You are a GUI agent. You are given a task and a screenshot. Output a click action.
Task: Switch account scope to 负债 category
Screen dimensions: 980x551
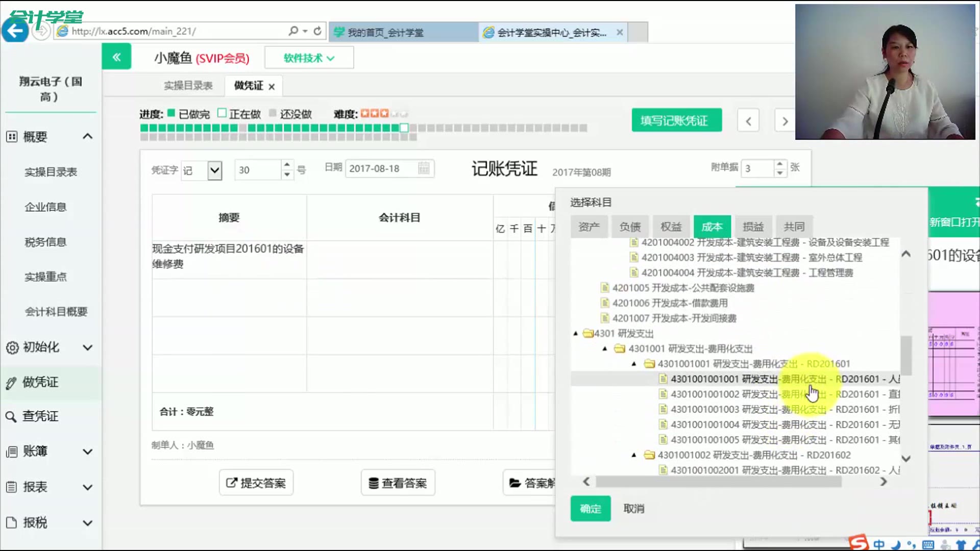(630, 227)
